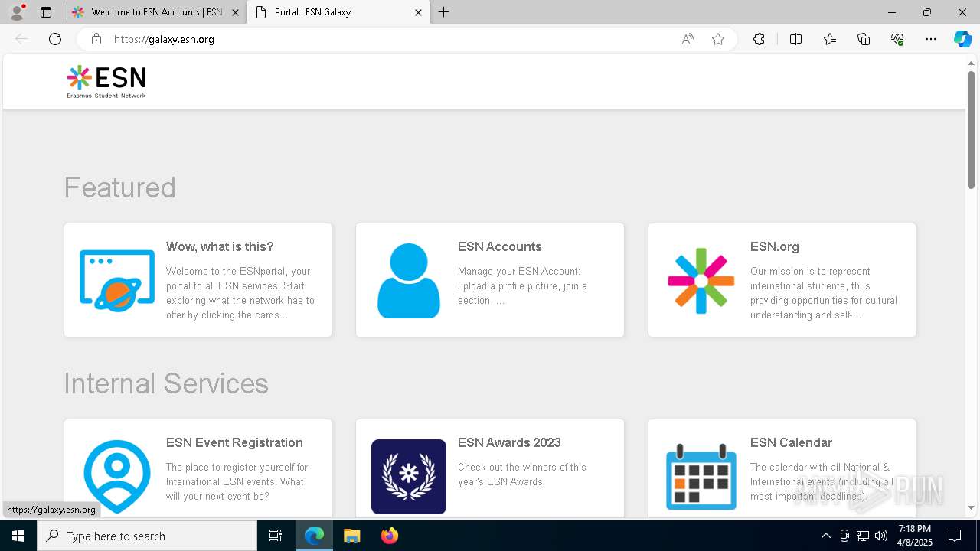Image resolution: width=980 pixels, height=551 pixels.
Task: Open Browser essentials heart icon
Action: pyautogui.click(x=897, y=39)
